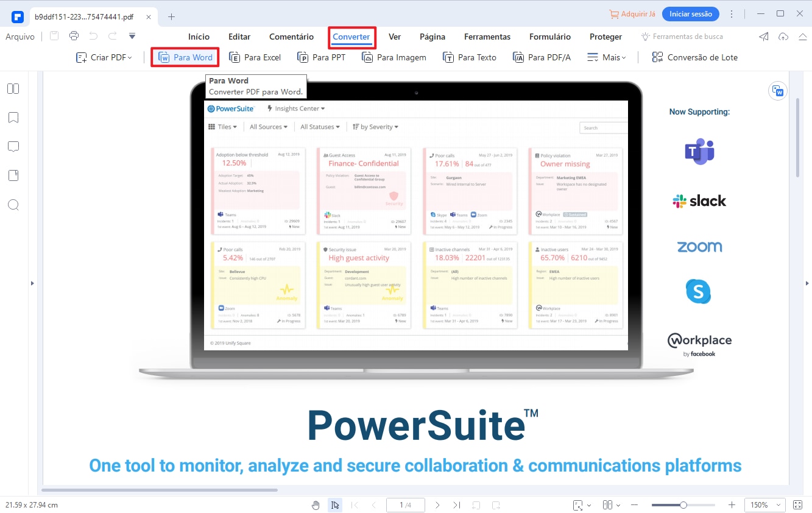Viewport: 812px width, 513px height.
Task: Open the Editar tab
Action: [x=239, y=37]
